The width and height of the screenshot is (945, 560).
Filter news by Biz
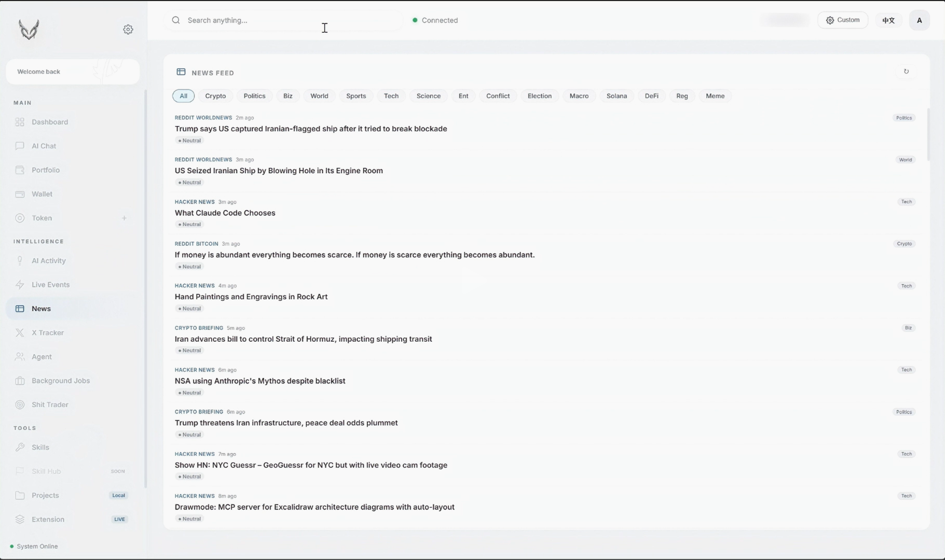tap(288, 96)
